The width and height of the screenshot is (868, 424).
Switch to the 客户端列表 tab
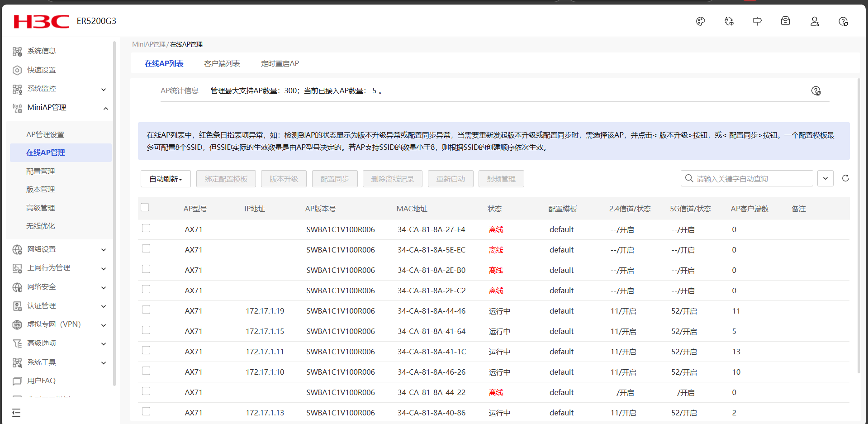(222, 64)
